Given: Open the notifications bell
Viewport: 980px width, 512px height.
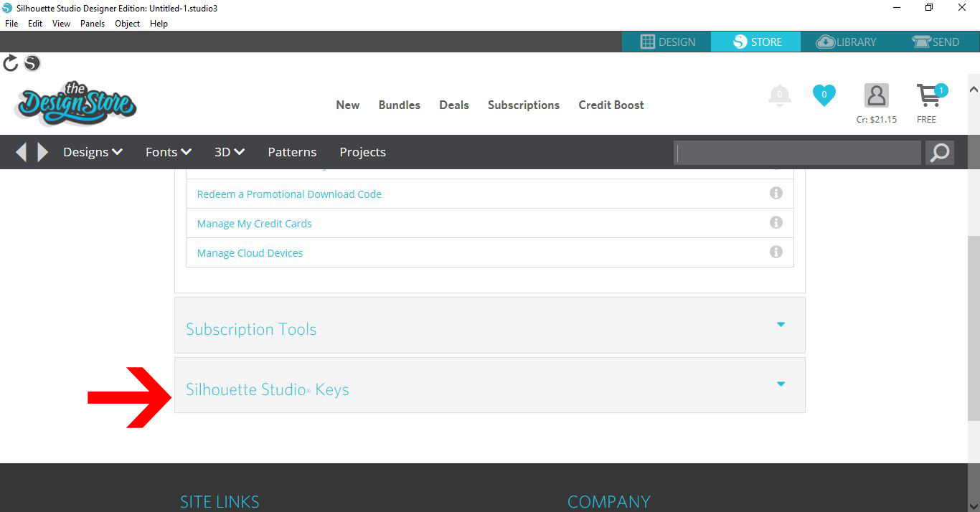Looking at the screenshot, I should [x=779, y=95].
